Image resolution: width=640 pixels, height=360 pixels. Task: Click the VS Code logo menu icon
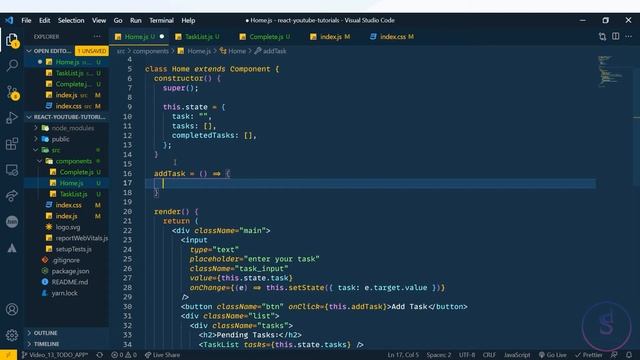(9, 20)
